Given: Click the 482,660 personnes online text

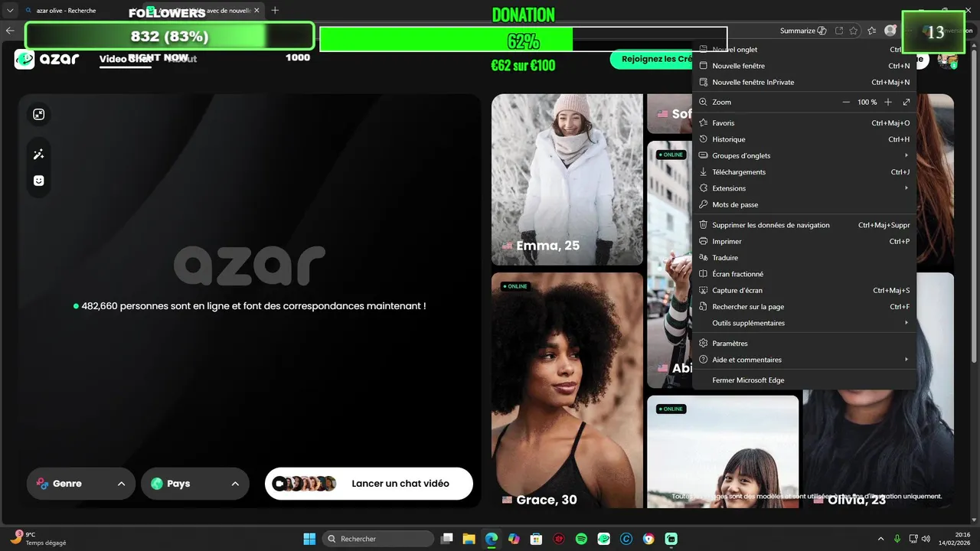Looking at the screenshot, I should tap(250, 306).
